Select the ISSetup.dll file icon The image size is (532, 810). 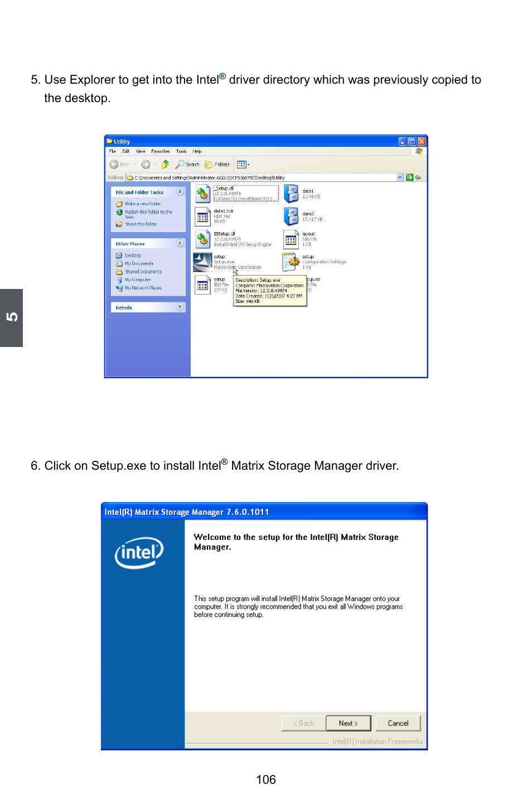[202, 239]
